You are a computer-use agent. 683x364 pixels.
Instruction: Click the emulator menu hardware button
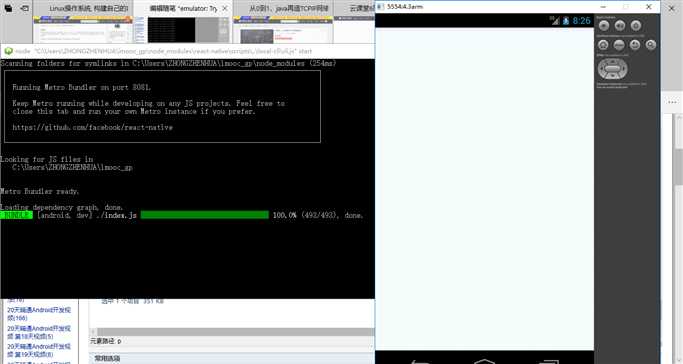click(619, 45)
